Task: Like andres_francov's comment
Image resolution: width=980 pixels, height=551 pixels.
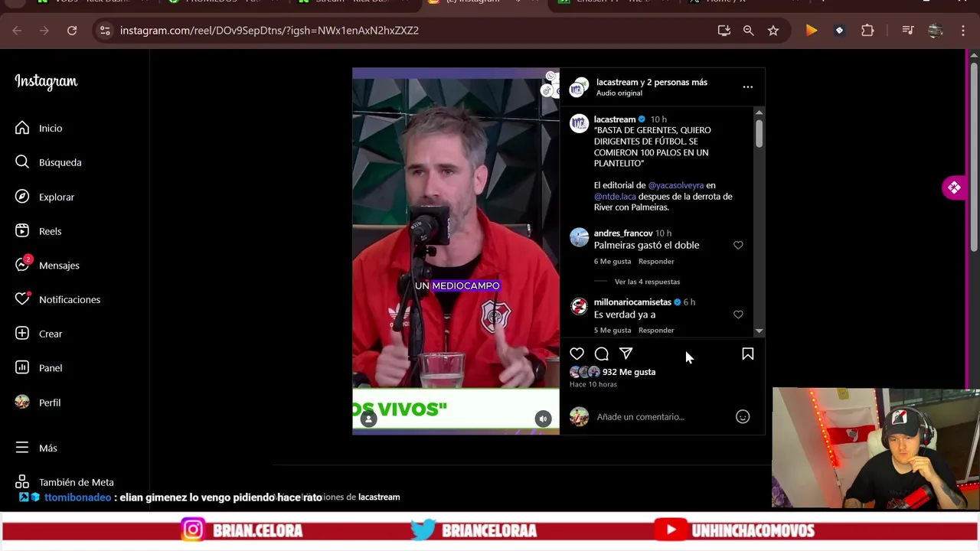Action: [x=738, y=245]
